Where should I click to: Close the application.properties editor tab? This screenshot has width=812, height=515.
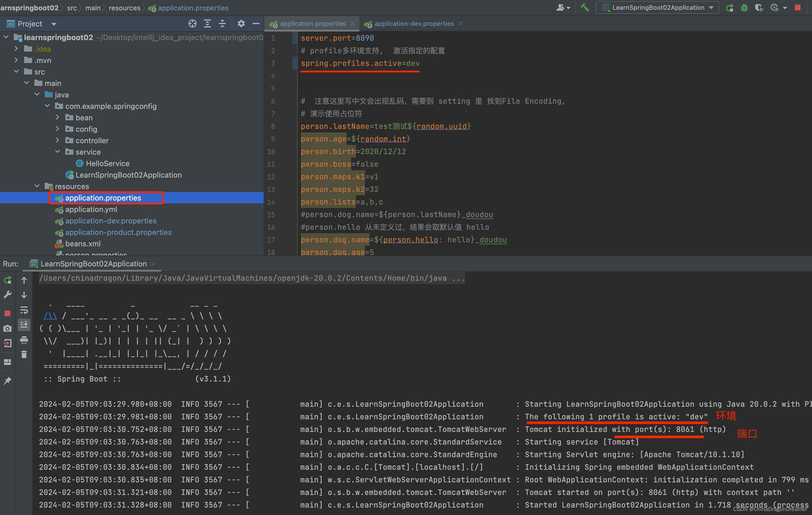352,23
